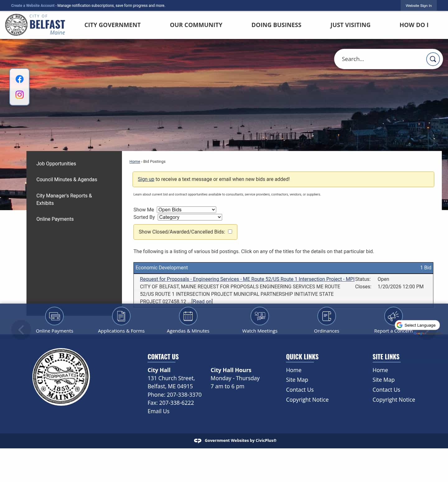This screenshot has height=482, width=448.
Task: Open Online Payments via the card icon
Action: click(54, 316)
